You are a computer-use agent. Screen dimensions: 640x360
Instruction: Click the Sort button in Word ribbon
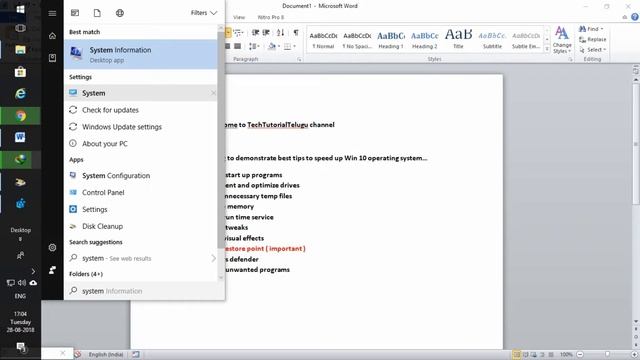click(280, 33)
